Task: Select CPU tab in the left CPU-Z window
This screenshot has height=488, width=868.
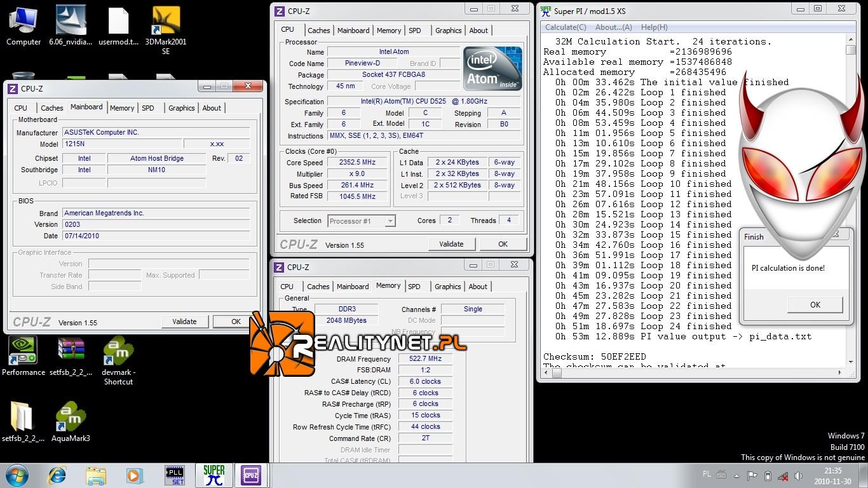Action: (20, 108)
